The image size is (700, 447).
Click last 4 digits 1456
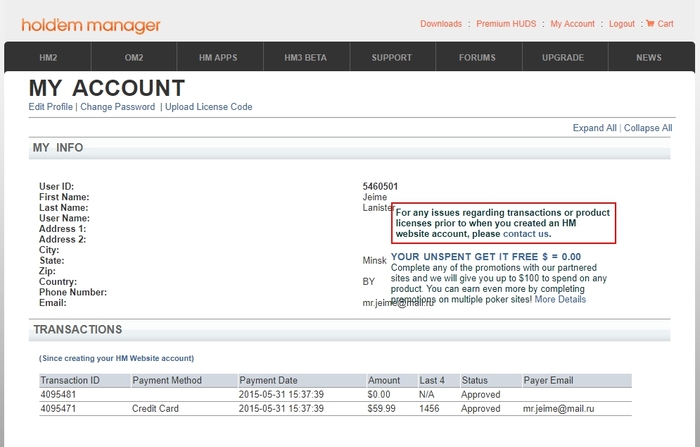pyautogui.click(x=429, y=409)
